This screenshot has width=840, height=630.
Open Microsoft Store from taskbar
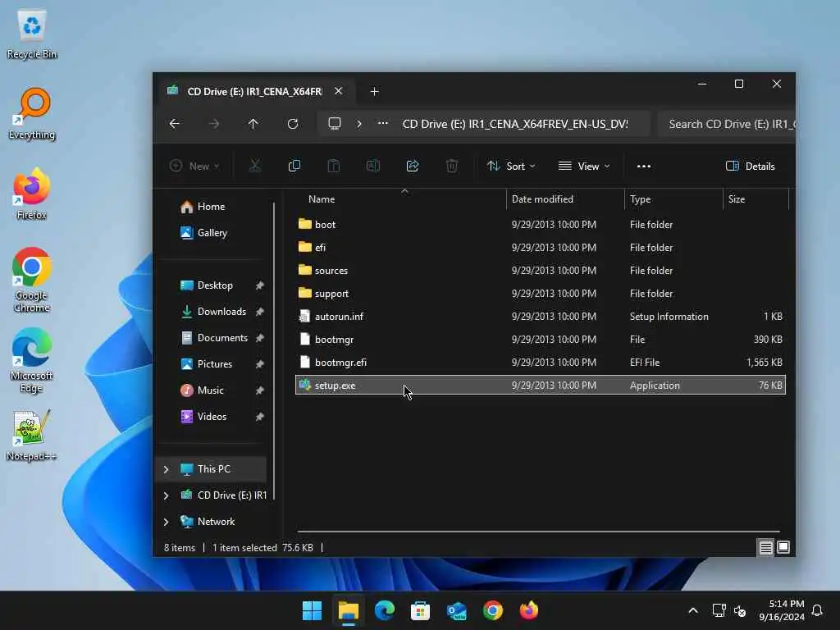click(x=421, y=610)
